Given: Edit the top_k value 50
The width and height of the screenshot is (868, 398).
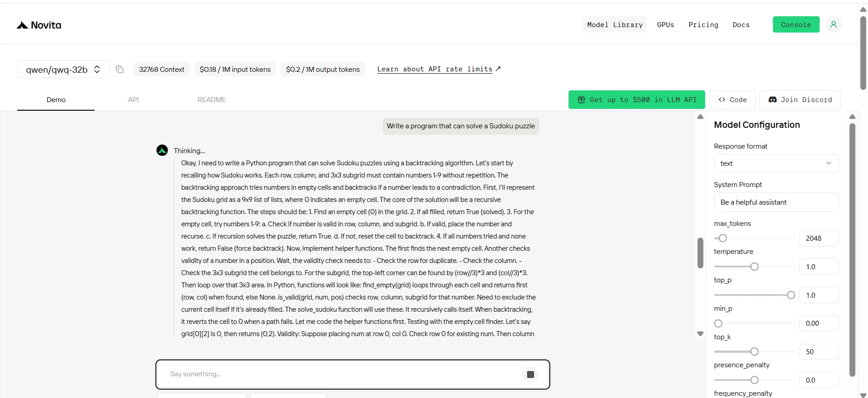Looking at the screenshot, I should click(819, 351).
